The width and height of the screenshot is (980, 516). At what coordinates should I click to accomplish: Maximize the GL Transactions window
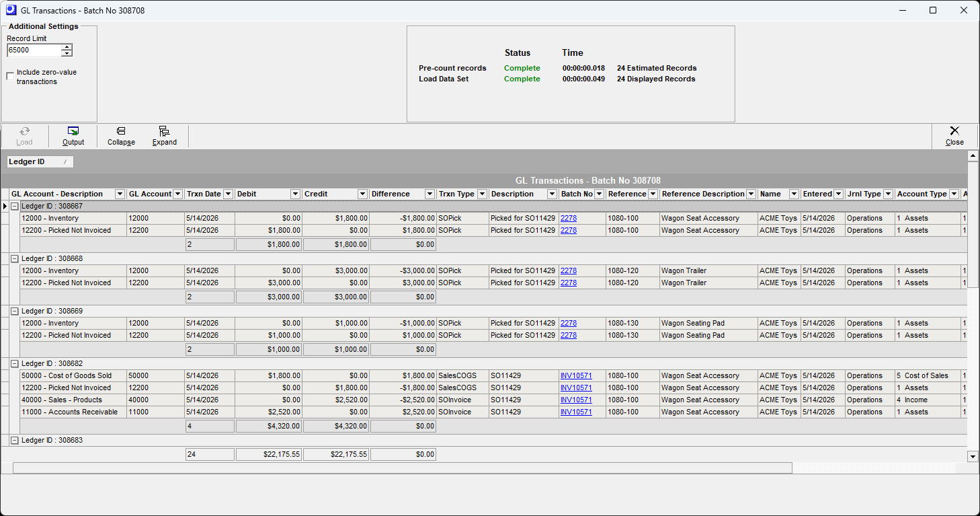tap(933, 10)
